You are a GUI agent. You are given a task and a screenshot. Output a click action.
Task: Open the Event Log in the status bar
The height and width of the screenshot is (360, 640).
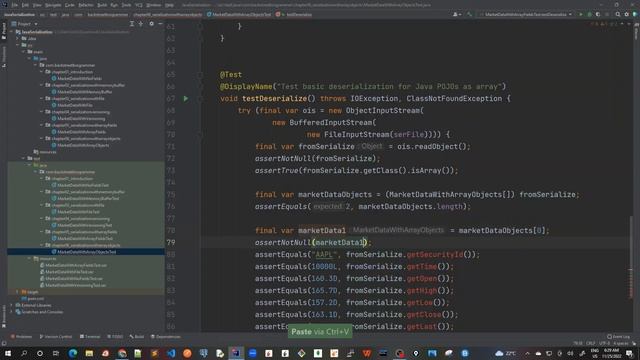618,337
